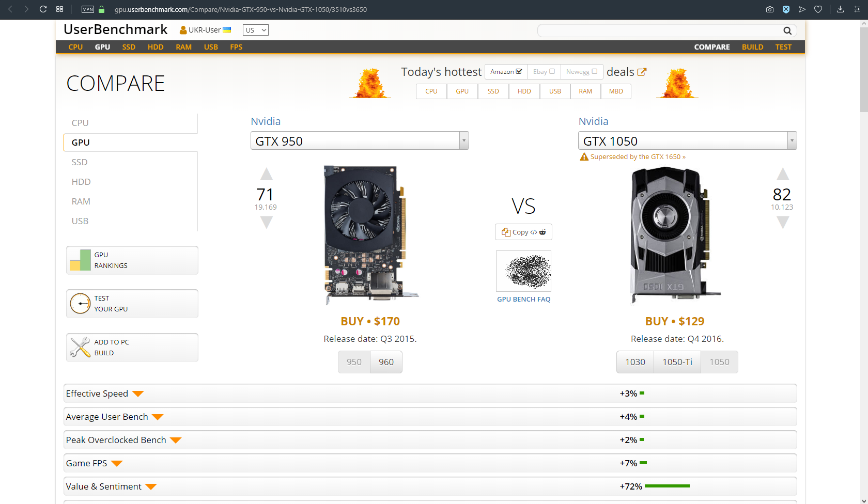Reload the page with refresh icon

(43, 9)
